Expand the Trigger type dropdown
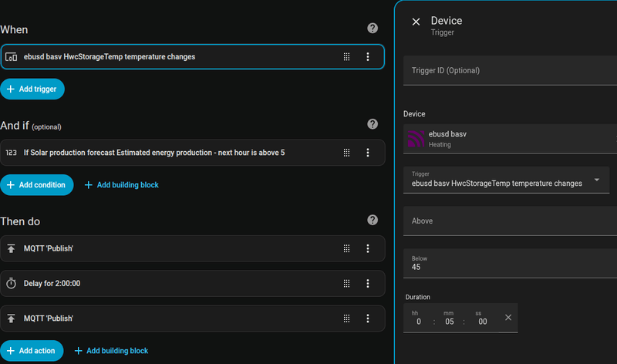This screenshot has width=617, height=364. tap(597, 180)
